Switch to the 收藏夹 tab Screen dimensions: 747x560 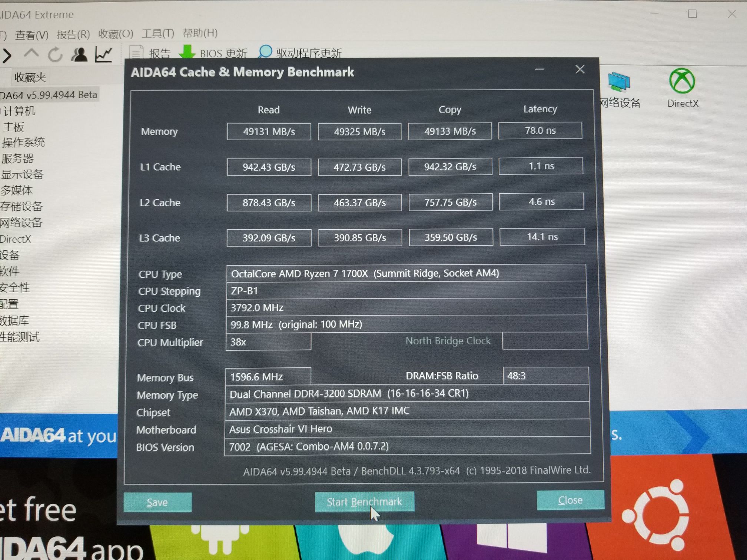click(30, 77)
